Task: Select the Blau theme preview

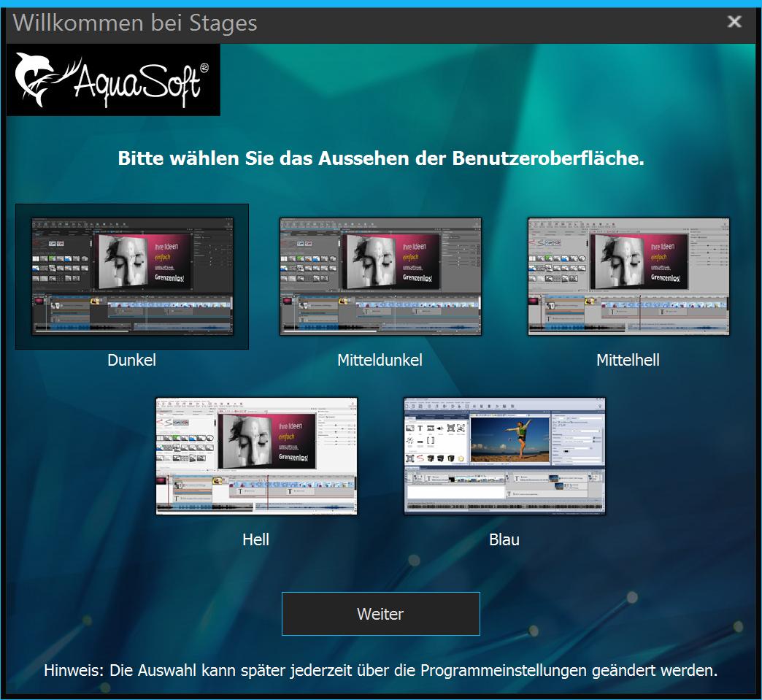Action: click(504, 456)
